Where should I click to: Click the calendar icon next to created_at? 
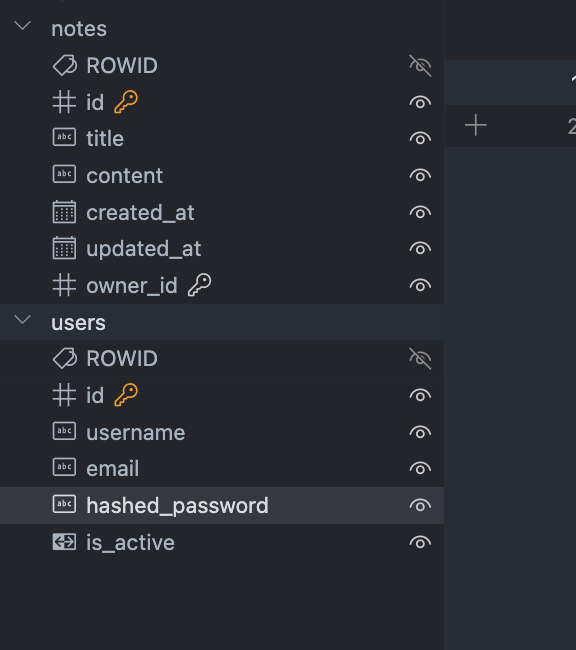click(x=64, y=212)
